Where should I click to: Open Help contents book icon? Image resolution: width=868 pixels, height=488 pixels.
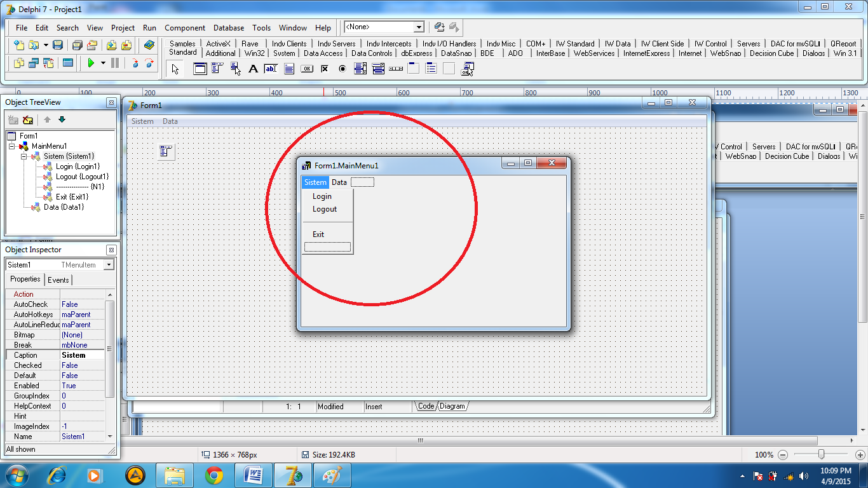pos(149,45)
